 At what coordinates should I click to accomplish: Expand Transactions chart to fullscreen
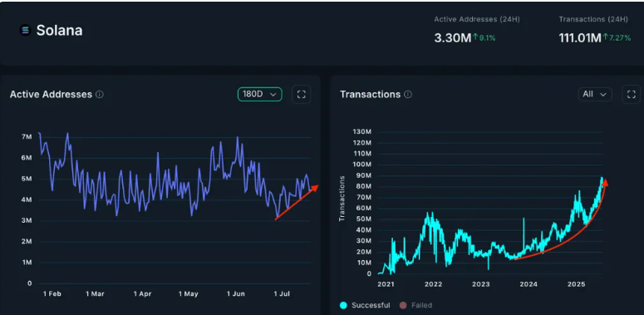click(x=632, y=95)
